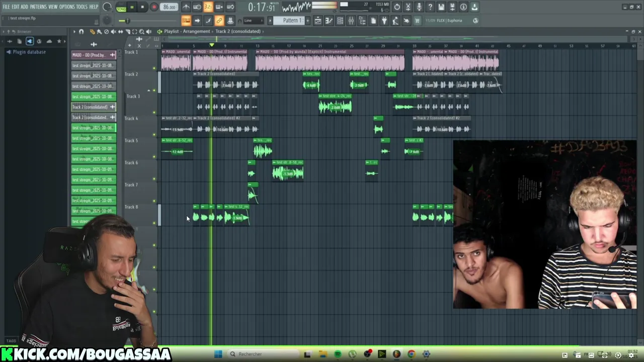This screenshot has width=644, height=362.
Task: Open Windows Start button in taskbar
Action: pyautogui.click(x=218, y=354)
